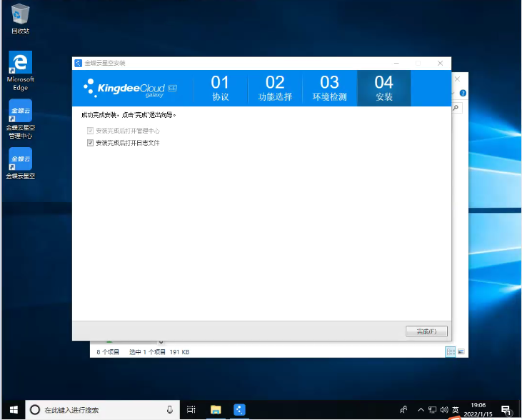
Task: Click the 选中 1 个项目 status text
Action: [147, 352]
